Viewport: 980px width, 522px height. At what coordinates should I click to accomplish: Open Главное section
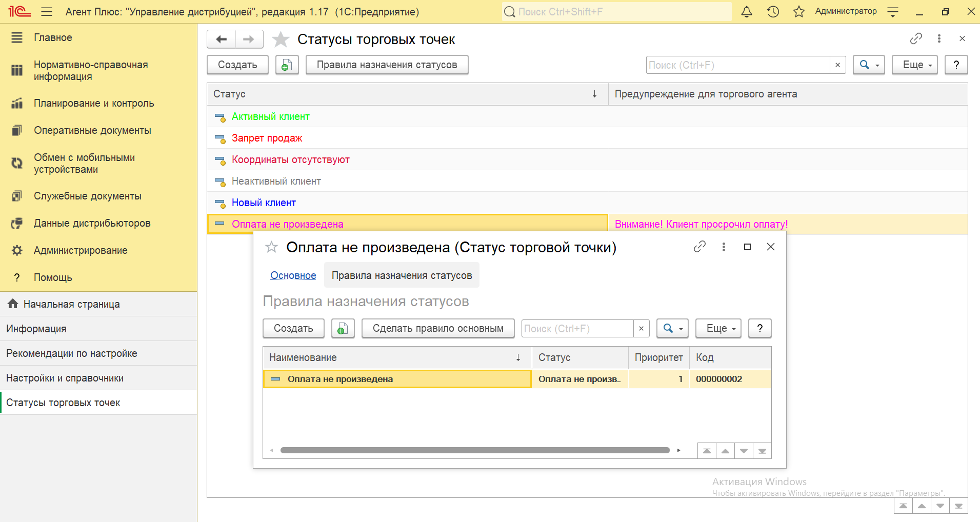tap(98, 37)
